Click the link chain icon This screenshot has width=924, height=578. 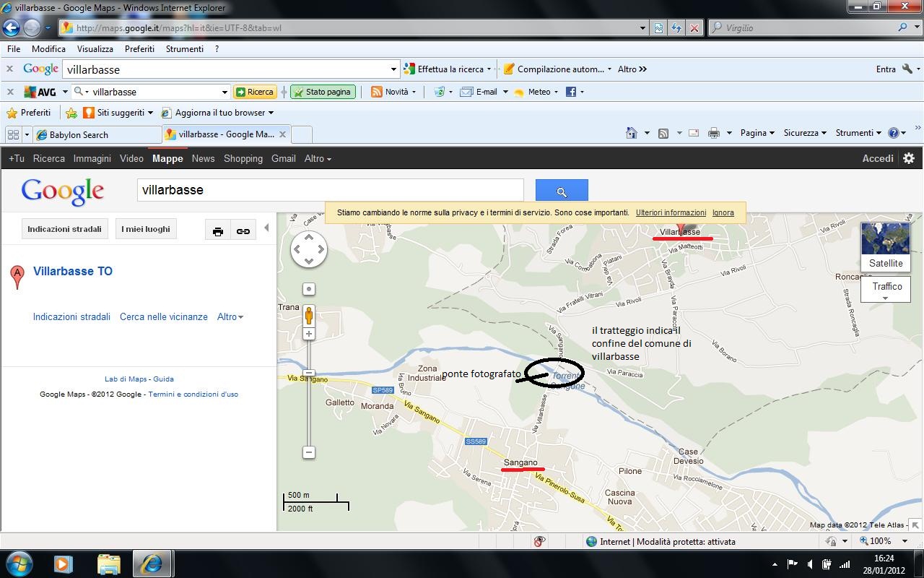click(x=243, y=231)
